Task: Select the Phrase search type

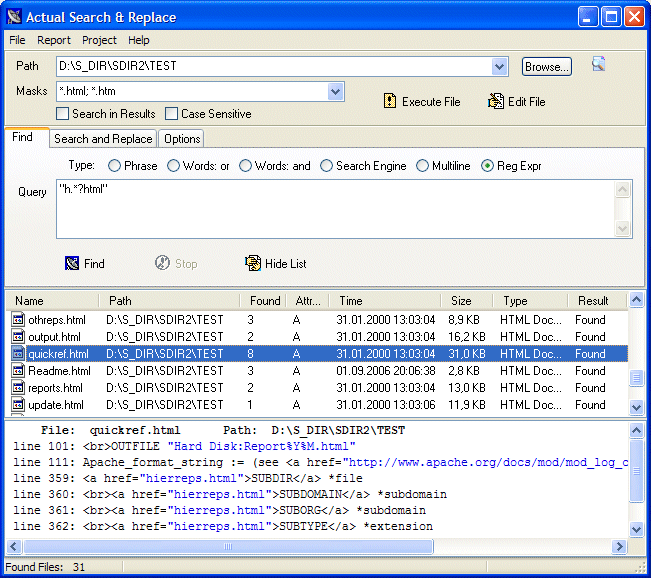Action: coord(114,166)
